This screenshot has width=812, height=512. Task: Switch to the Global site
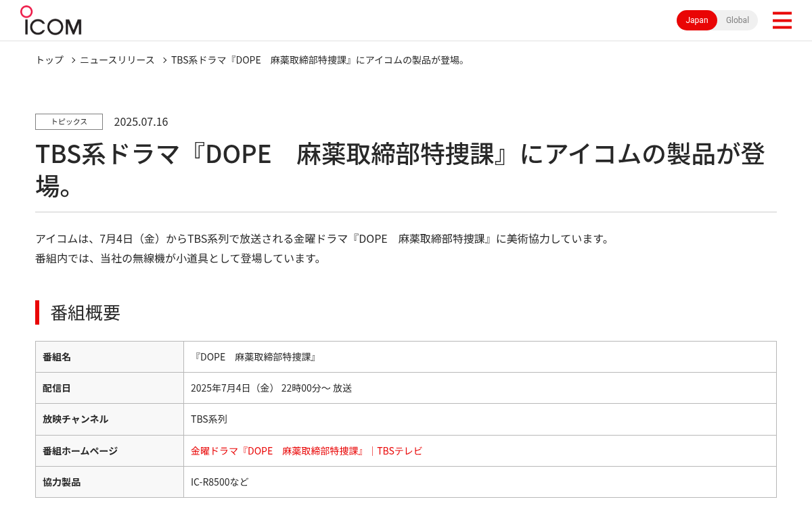click(x=738, y=20)
